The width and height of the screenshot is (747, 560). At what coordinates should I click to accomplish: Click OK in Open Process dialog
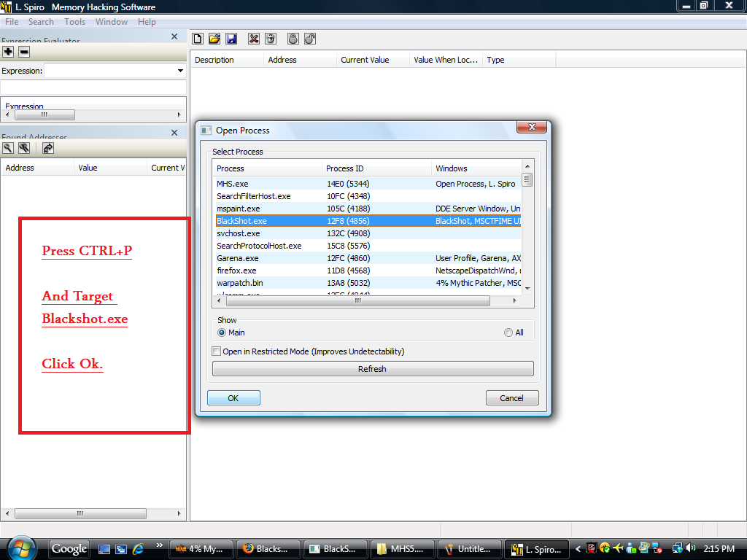tap(233, 398)
